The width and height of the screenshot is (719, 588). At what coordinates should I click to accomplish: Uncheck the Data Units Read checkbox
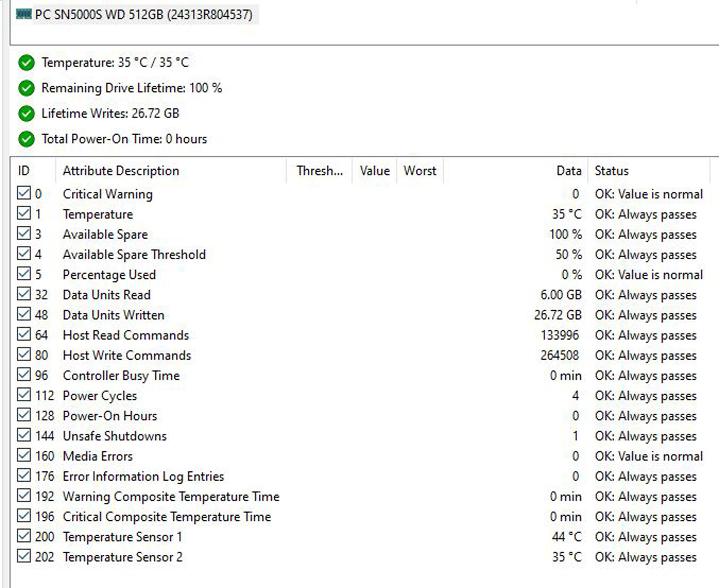click(x=24, y=294)
